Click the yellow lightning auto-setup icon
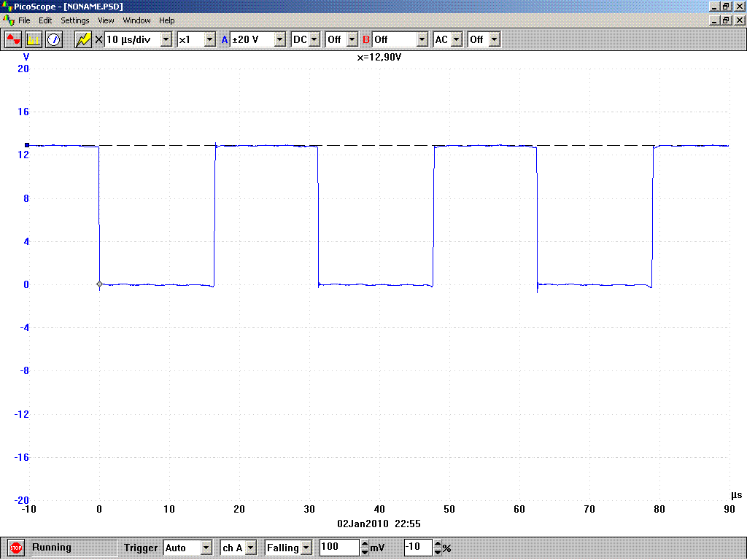 [x=83, y=39]
